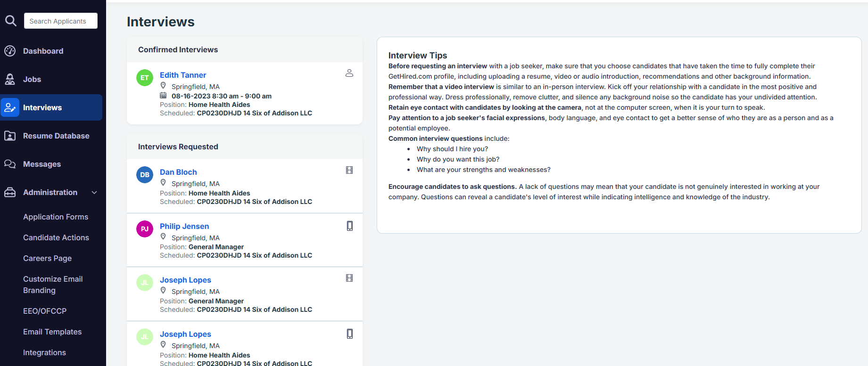This screenshot has width=868, height=366.
Task: Click the Confirmed Interviews heading
Action: [x=178, y=49]
